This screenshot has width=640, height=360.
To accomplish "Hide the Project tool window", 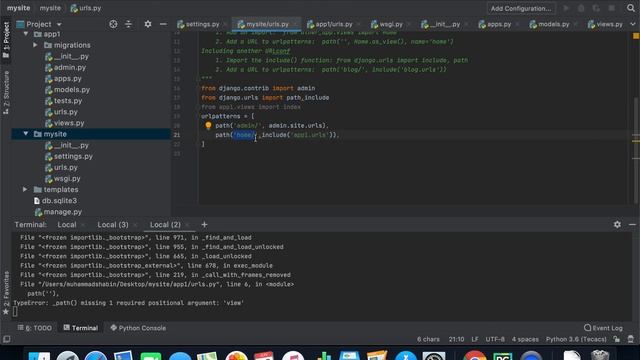I will [x=163, y=24].
